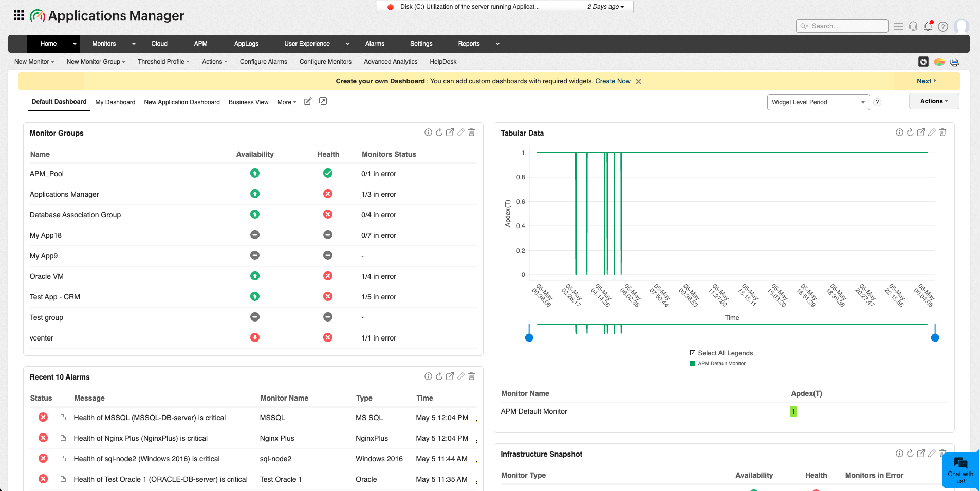Open the Settings tab

[421, 44]
